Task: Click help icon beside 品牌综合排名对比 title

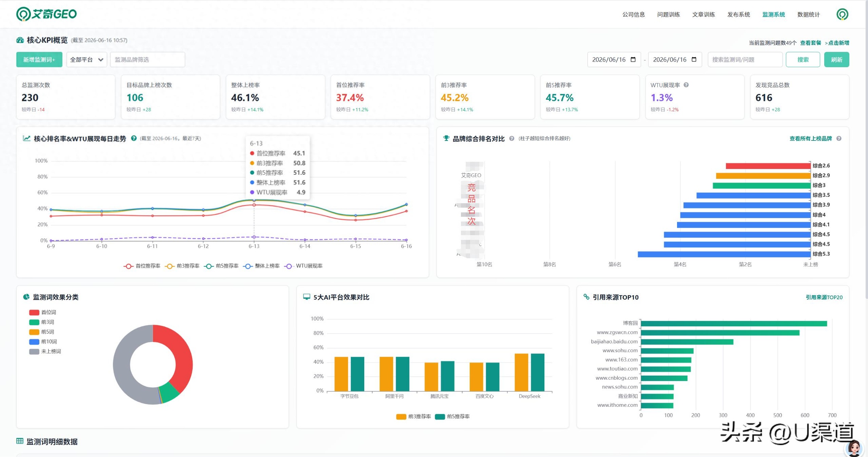Action: [x=511, y=138]
